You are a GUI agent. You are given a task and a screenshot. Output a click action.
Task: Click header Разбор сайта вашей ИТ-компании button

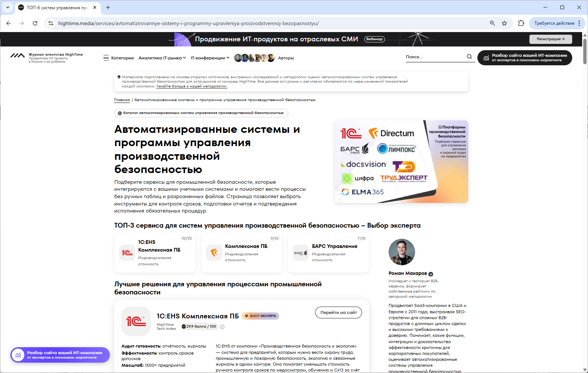coord(525,58)
